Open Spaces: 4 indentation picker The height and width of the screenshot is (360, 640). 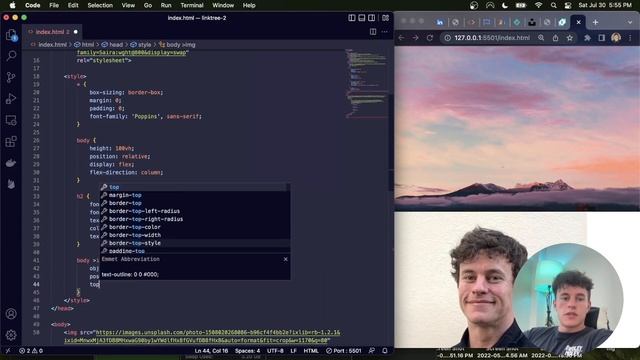tap(247, 351)
